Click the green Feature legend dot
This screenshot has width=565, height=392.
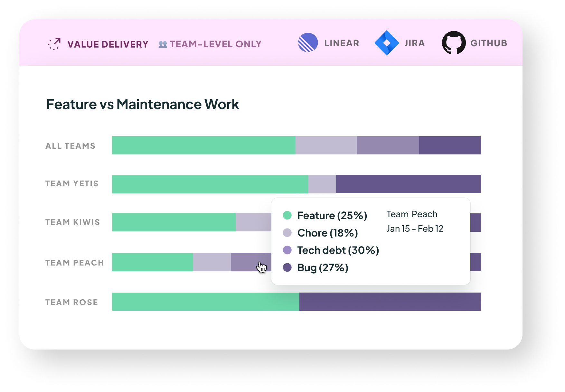pyautogui.click(x=287, y=215)
